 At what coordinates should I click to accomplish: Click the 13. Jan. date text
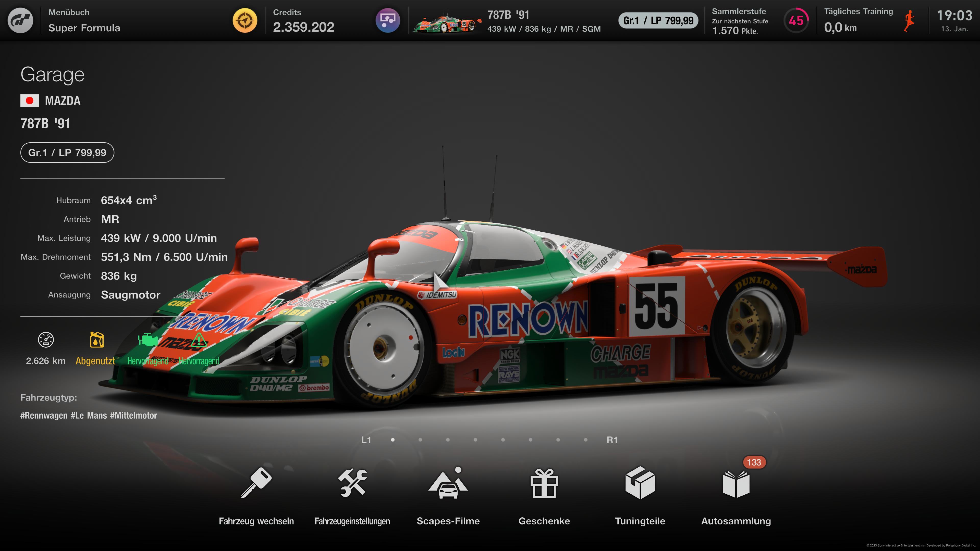pyautogui.click(x=954, y=29)
